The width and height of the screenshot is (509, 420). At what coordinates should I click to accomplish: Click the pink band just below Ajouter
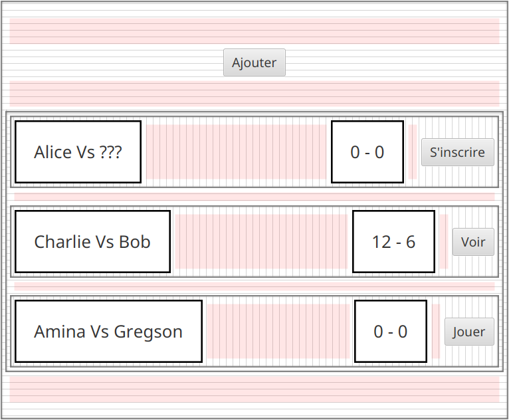click(x=255, y=94)
